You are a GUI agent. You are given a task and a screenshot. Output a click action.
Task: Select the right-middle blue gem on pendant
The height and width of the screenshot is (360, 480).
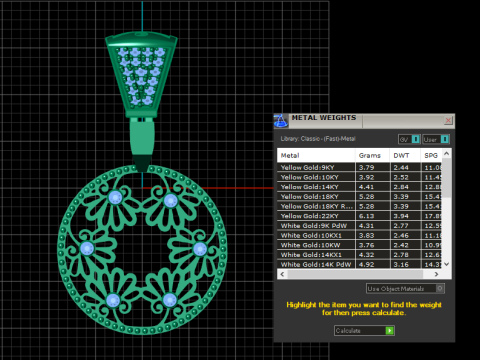click(x=200, y=249)
